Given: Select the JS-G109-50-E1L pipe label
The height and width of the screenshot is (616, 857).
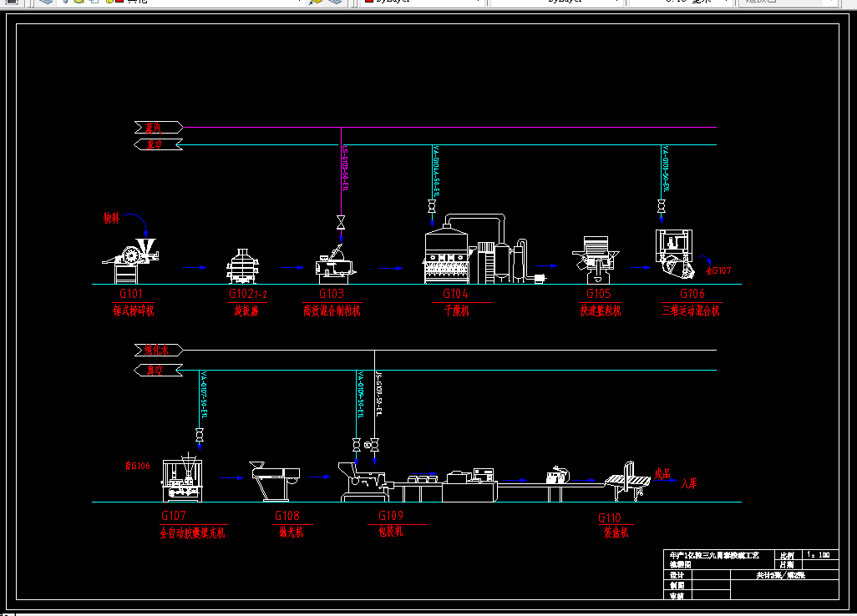Looking at the screenshot, I should [x=378, y=394].
